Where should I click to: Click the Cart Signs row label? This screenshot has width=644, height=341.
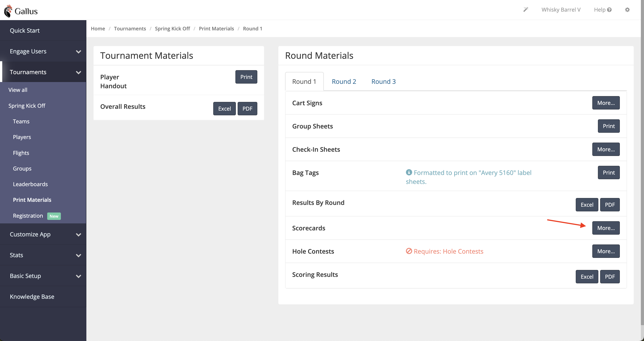coord(307,103)
